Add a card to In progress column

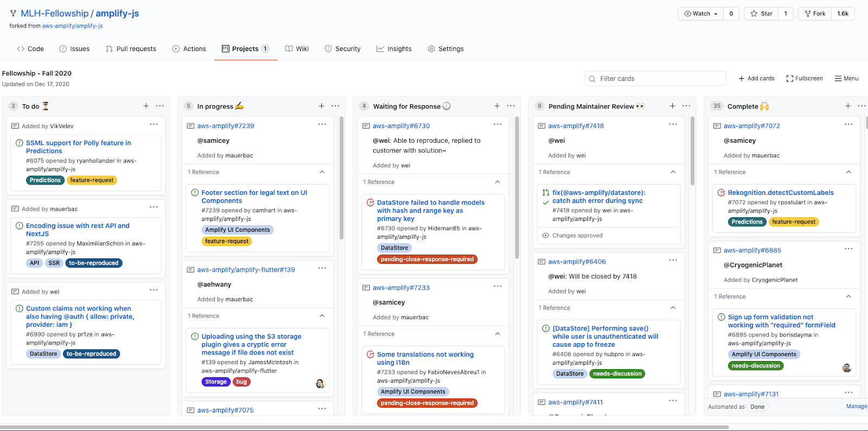point(322,106)
